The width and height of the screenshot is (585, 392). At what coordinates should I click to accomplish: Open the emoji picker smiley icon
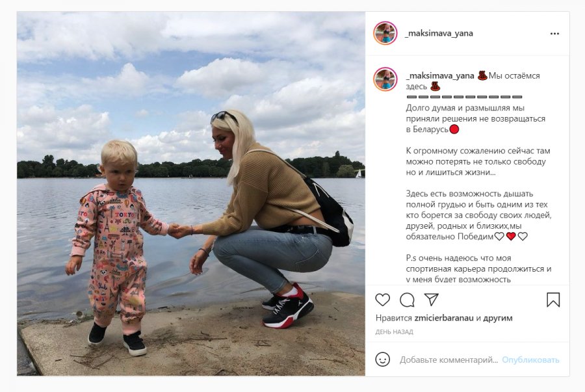coord(382,359)
